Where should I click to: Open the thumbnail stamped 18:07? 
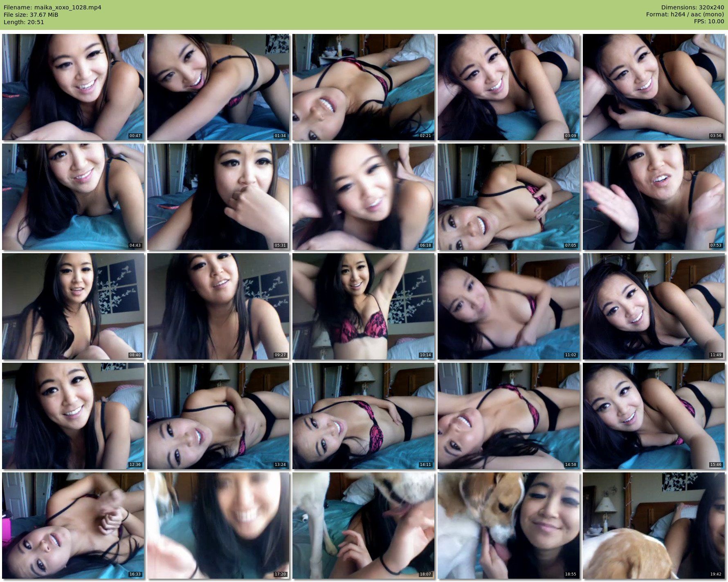[x=364, y=526]
